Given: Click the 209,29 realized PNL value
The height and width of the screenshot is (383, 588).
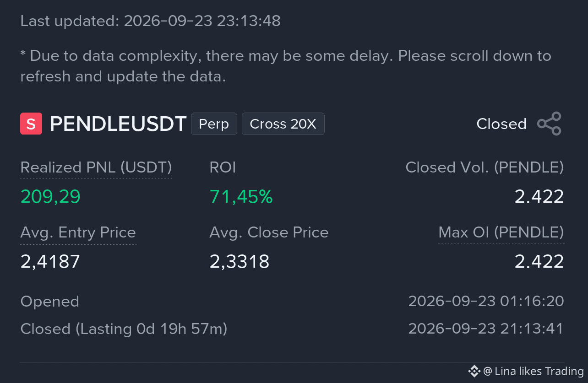Looking at the screenshot, I should (x=51, y=196).
